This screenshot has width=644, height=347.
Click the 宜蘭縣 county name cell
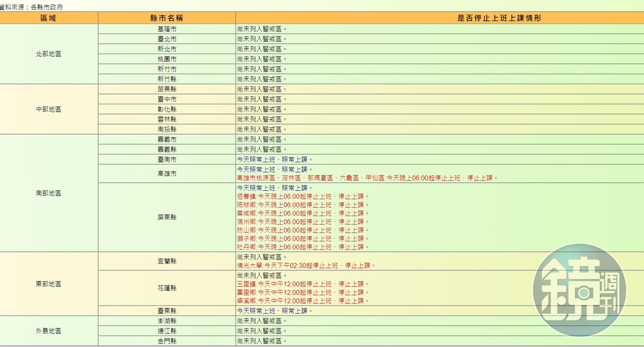tap(167, 261)
